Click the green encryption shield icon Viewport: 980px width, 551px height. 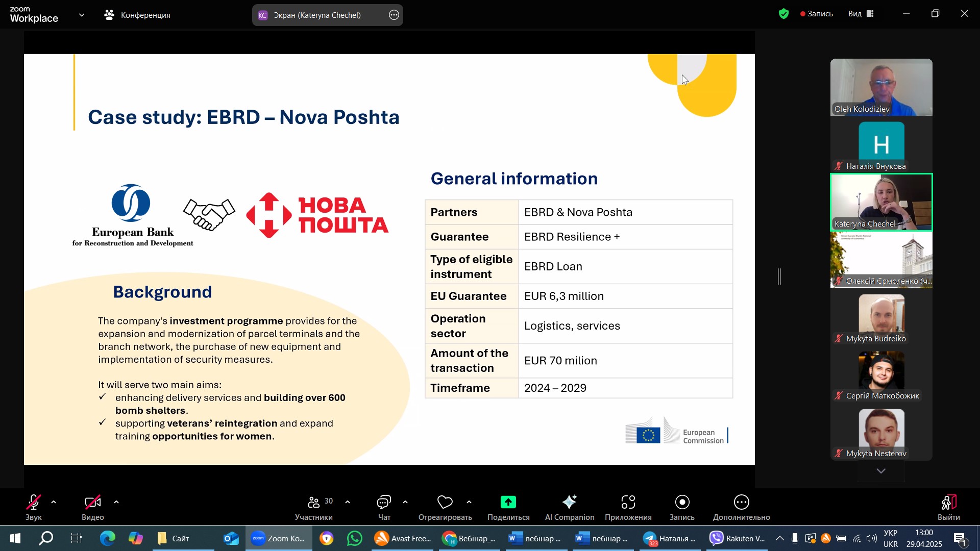click(783, 14)
